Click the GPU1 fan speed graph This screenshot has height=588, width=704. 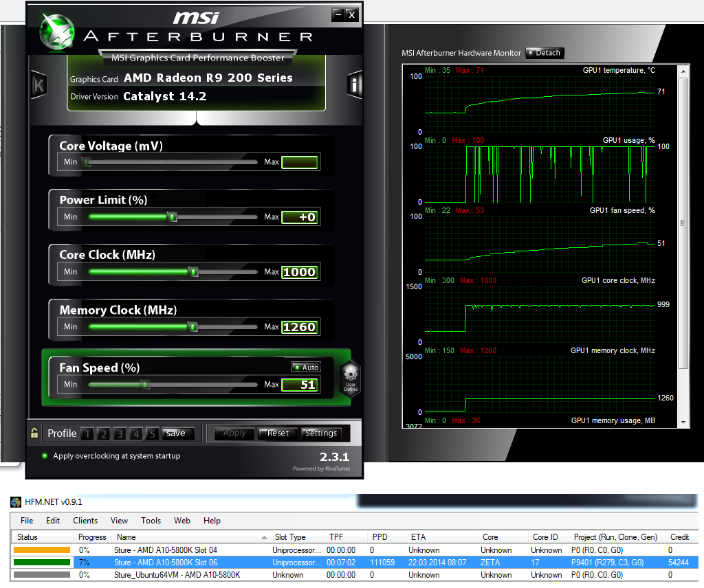click(x=539, y=244)
